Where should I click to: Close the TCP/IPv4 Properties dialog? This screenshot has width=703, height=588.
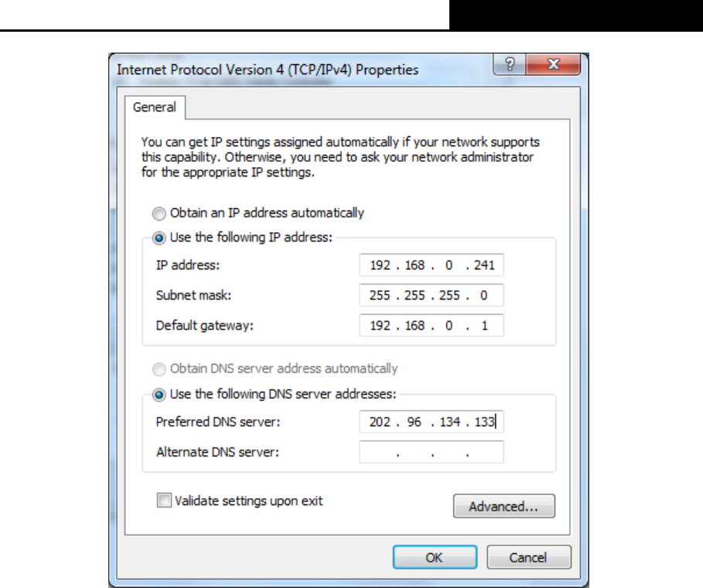pos(554,64)
